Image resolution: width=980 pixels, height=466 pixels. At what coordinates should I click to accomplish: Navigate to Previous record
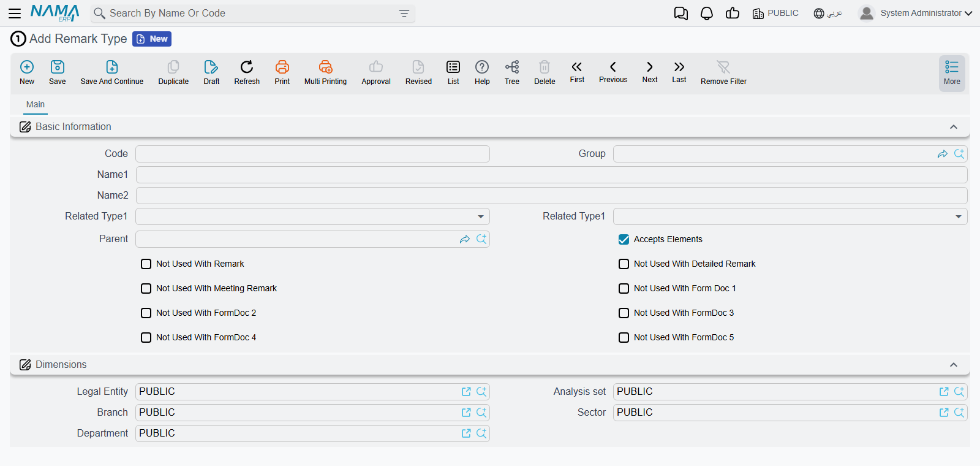pyautogui.click(x=613, y=67)
